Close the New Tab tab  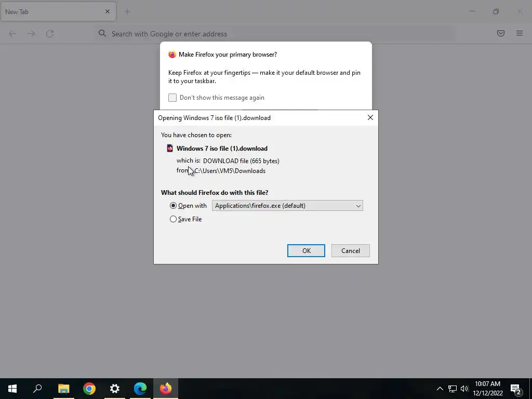click(x=108, y=11)
